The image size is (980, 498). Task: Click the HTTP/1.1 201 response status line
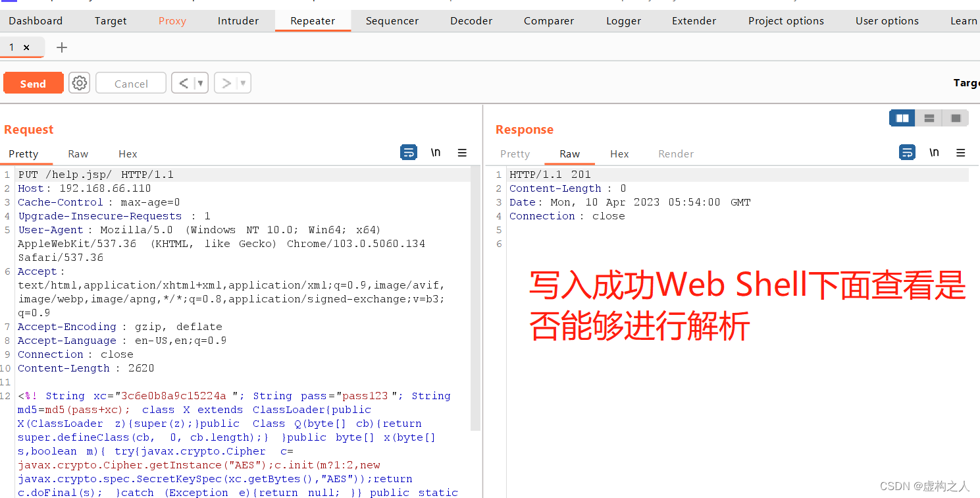click(550, 175)
